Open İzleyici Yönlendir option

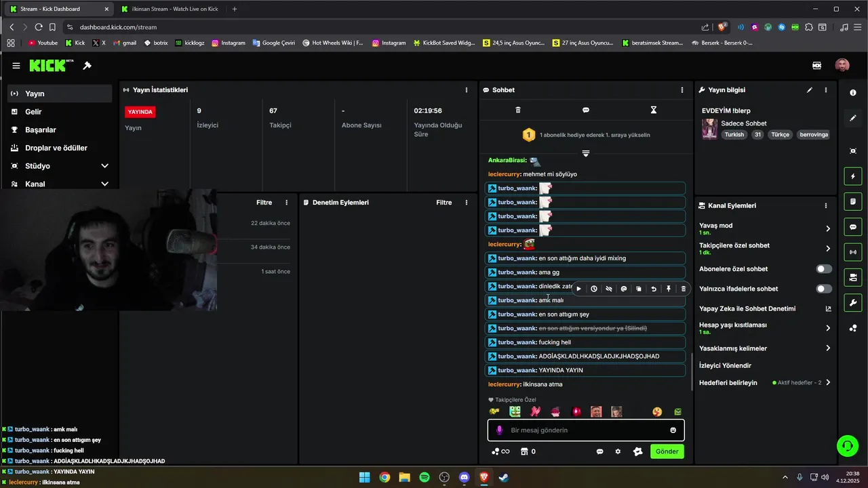click(725, 365)
